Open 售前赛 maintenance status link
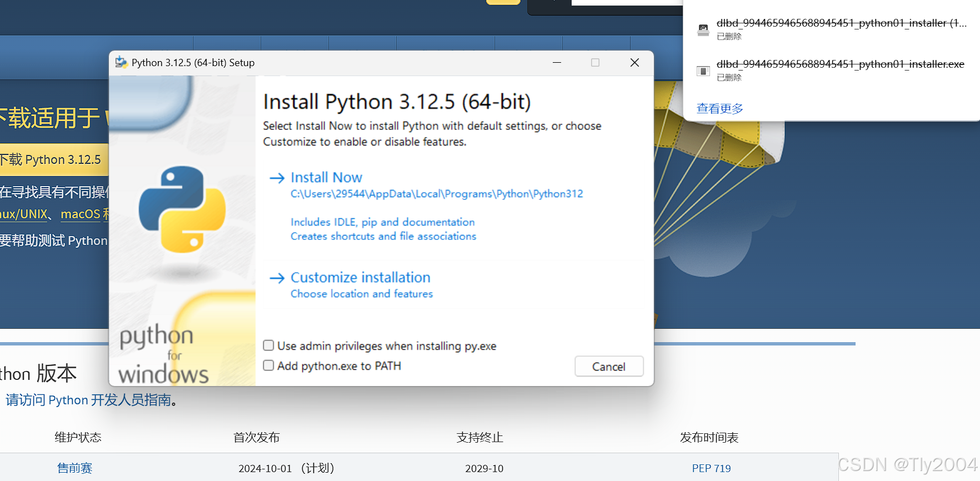Viewport: 980px width, 481px height. tap(74, 468)
